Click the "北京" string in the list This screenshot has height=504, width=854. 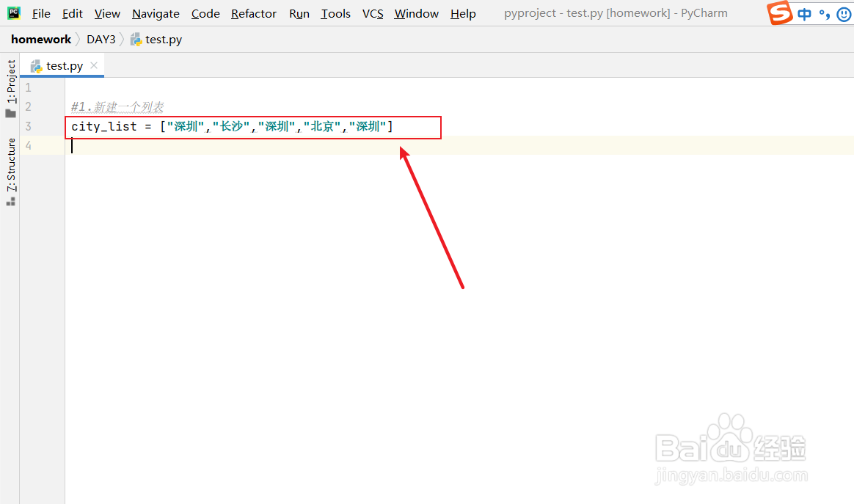click(322, 126)
